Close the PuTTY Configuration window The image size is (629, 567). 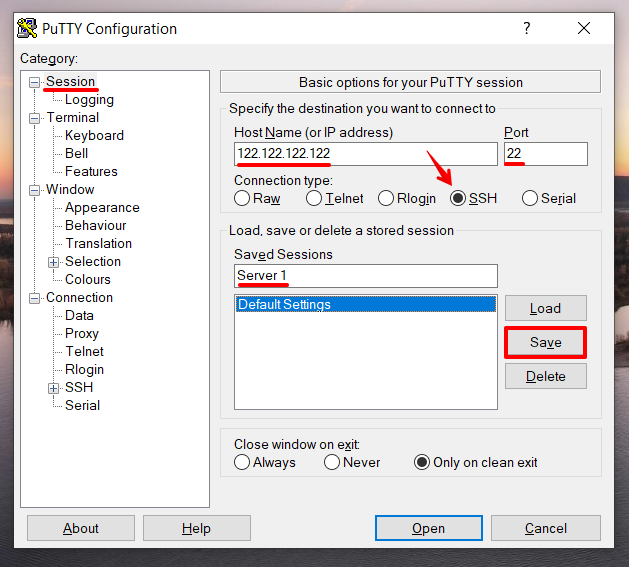(584, 28)
